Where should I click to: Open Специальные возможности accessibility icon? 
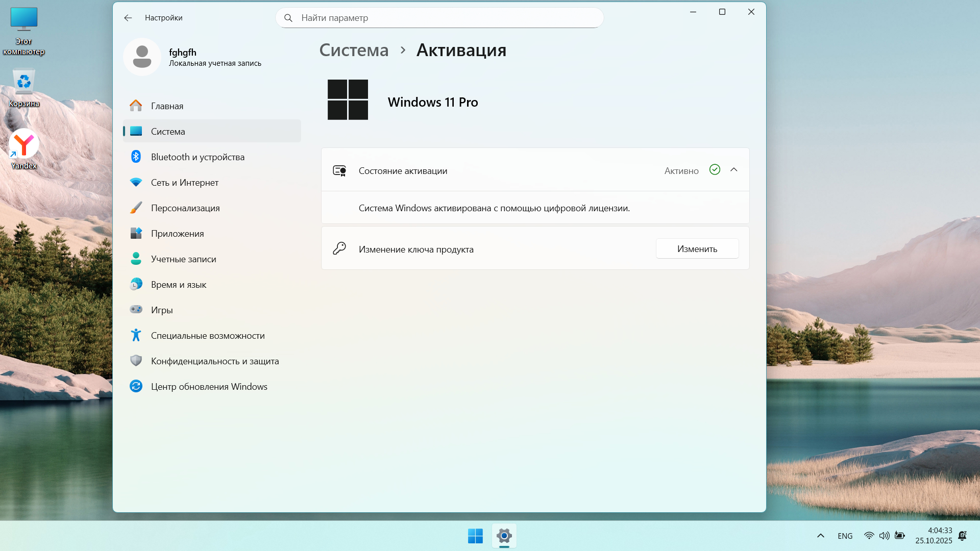[x=136, y=335]
